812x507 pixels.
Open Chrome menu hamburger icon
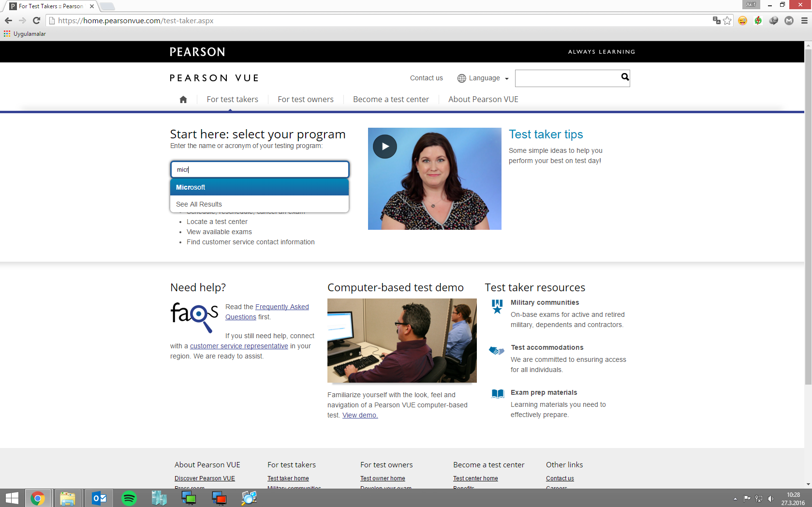click(804, 21)
